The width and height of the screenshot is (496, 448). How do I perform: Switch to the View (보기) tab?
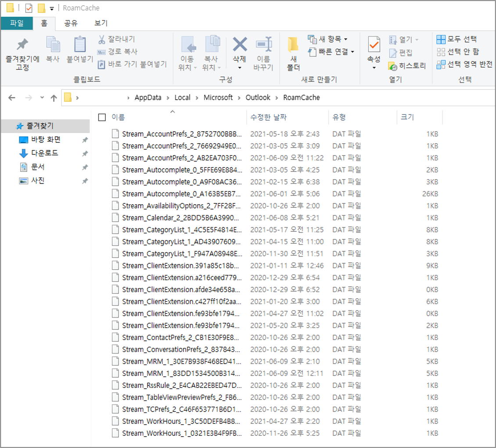pyautogui.click(x=101, y=23)
